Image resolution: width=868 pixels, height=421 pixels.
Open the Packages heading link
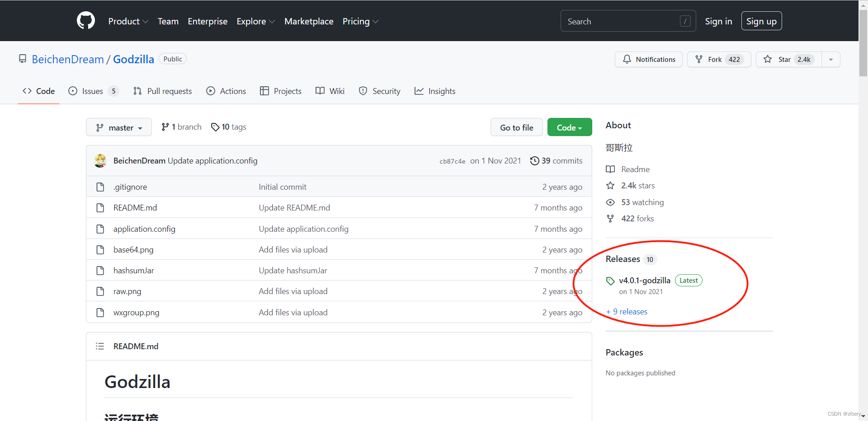tap(624, 352)
